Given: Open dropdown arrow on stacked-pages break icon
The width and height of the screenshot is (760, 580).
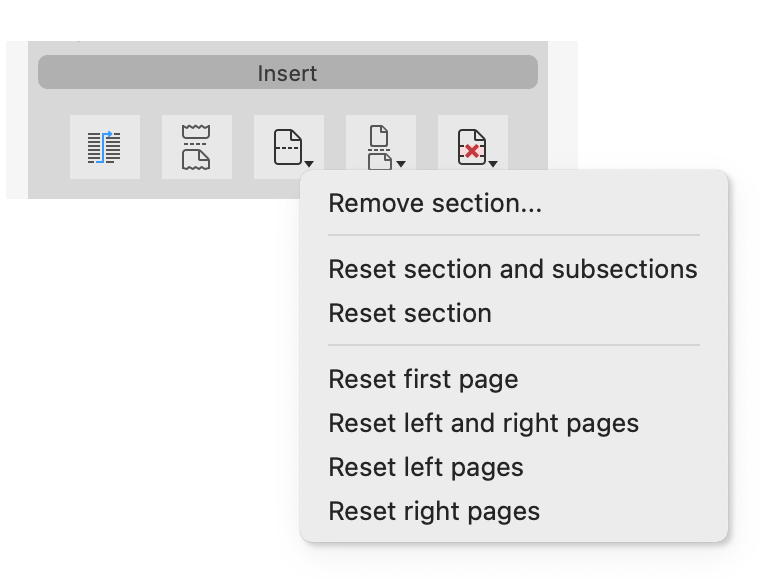Looking at the screenshot, I should coord(402,163).
